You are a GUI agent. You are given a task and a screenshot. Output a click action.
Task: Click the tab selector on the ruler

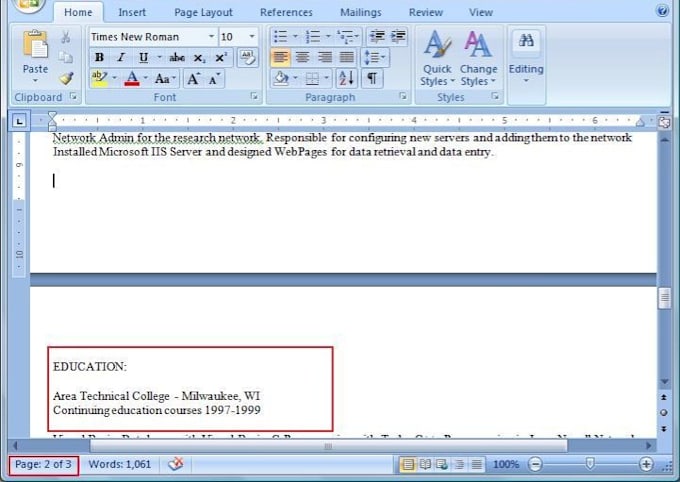click(19, 121)
